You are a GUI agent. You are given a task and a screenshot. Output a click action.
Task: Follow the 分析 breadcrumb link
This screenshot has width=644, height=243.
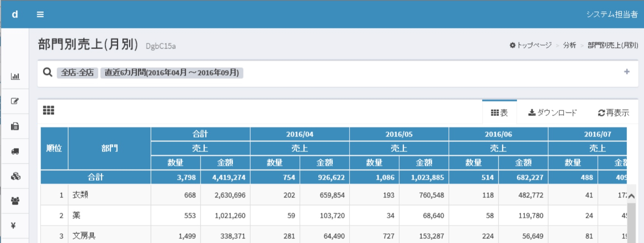(569, 45)
